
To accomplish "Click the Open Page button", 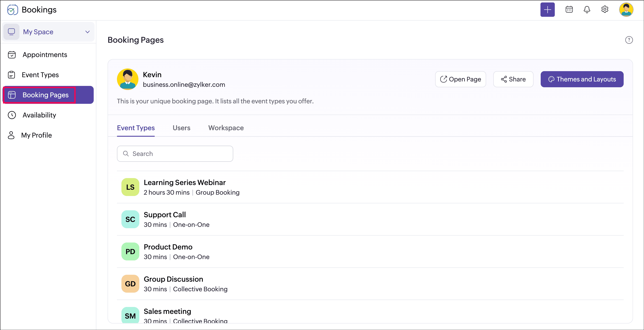I will pos(460,79).
